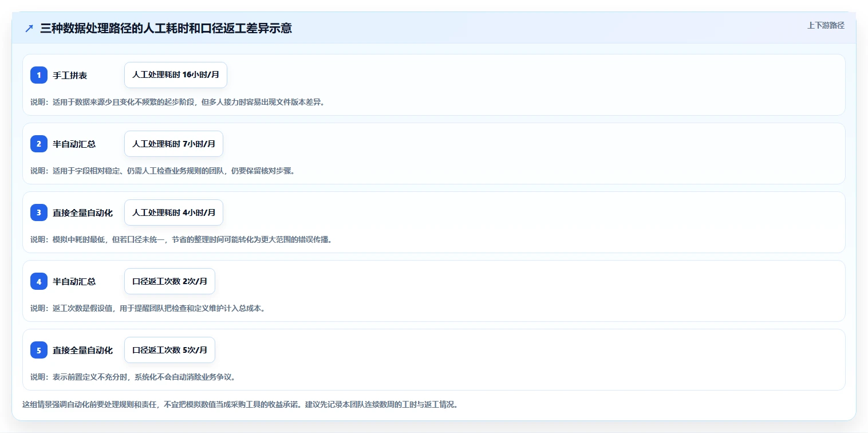The height and width of the screenshot is (433, 868).
Task: Click the note about 保留核对步骤
Action: pyautogui.click(x=163, y=171)
